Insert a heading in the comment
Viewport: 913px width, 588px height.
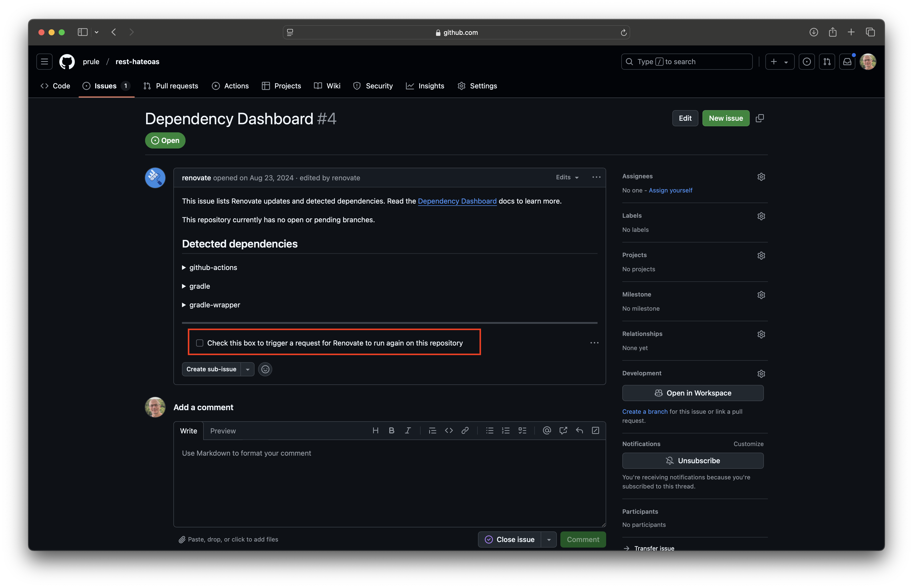pos(375,430)
